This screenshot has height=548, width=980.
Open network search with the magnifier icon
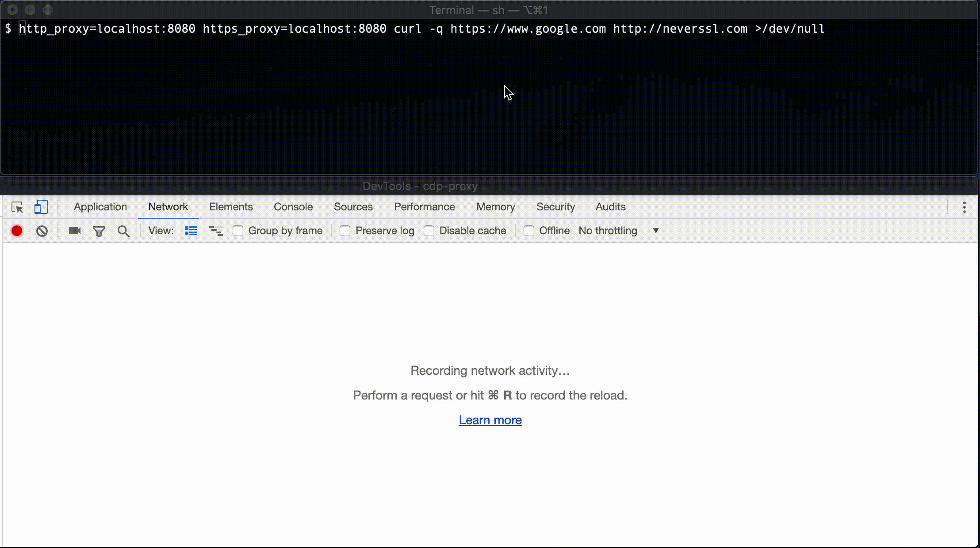123,231
